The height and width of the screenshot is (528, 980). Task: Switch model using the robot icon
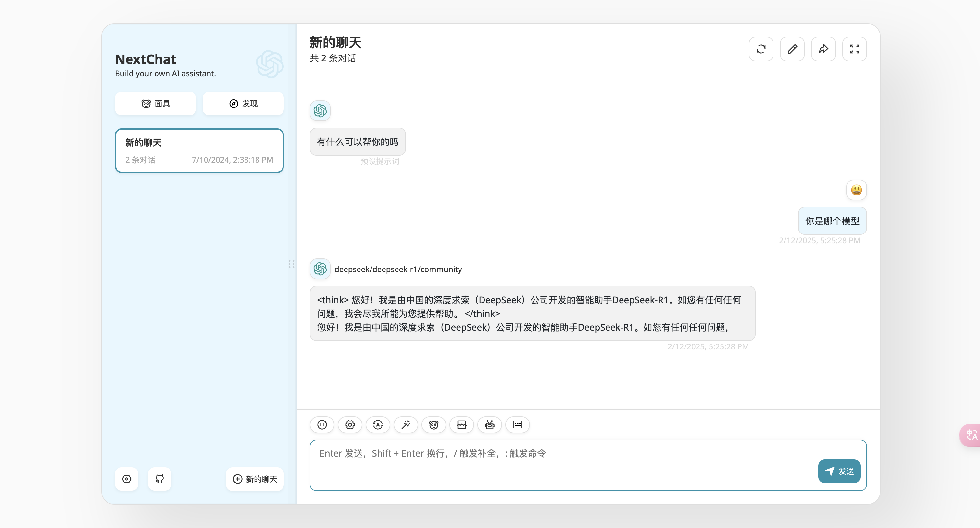click(x=490, y=424)
